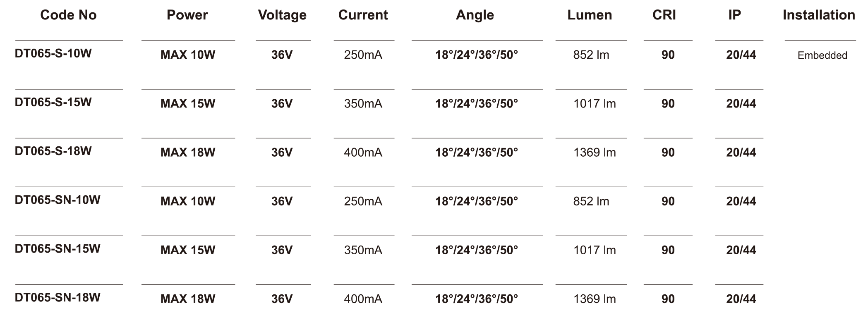
Task: Click the Power column header
Action: (187, 15)
